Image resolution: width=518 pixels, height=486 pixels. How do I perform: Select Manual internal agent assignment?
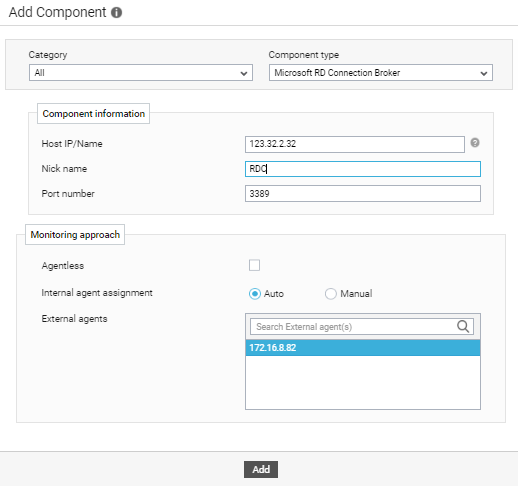click(331, 294)
